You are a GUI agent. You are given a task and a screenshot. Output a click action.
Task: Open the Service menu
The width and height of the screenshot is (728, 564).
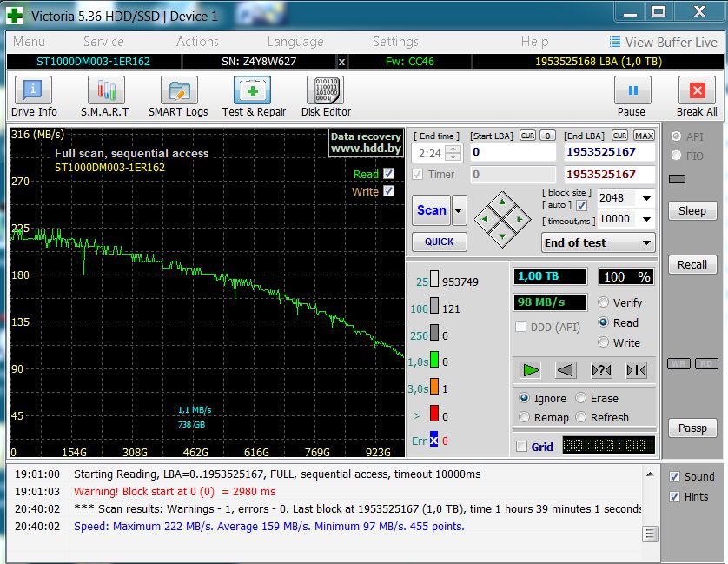coord(103,42)
